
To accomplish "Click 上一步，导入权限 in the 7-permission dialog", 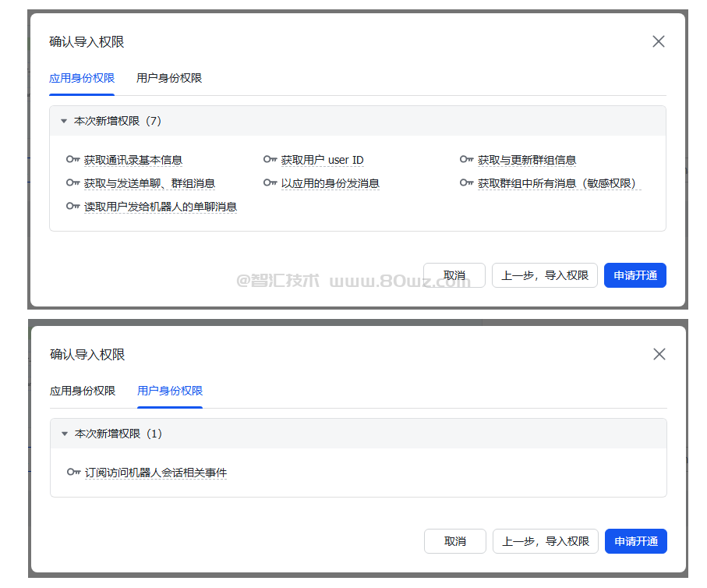I will pyautogui.click(x=545, y=275).
